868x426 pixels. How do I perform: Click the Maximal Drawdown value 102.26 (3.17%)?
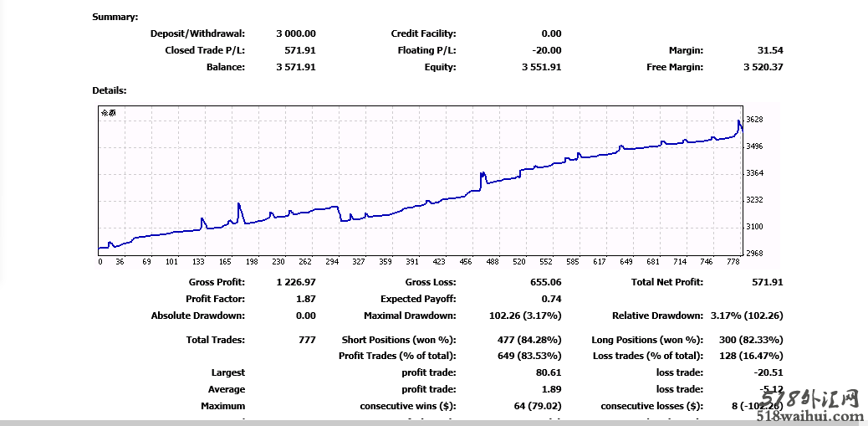pyautogui.click(x=525, y=316)
